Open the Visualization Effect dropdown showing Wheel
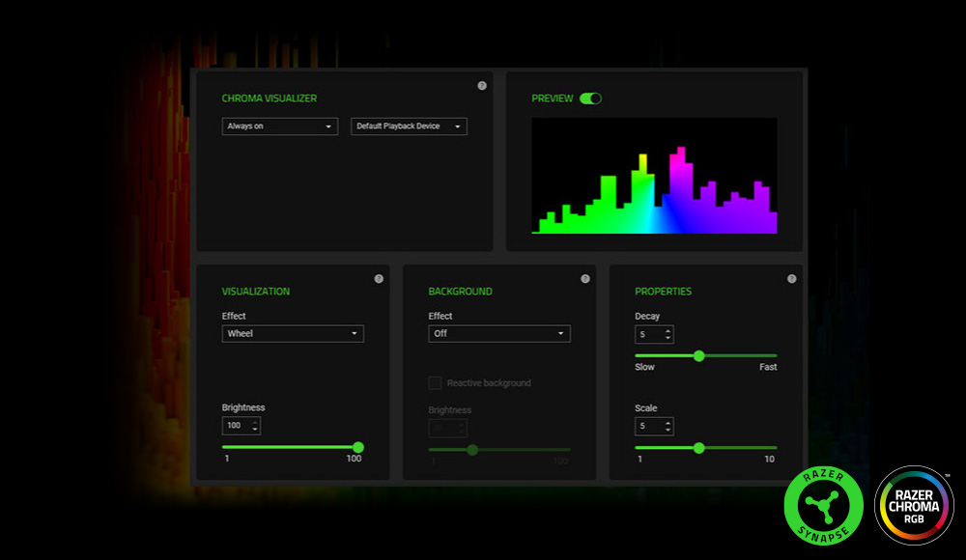 tap(293, 333)
